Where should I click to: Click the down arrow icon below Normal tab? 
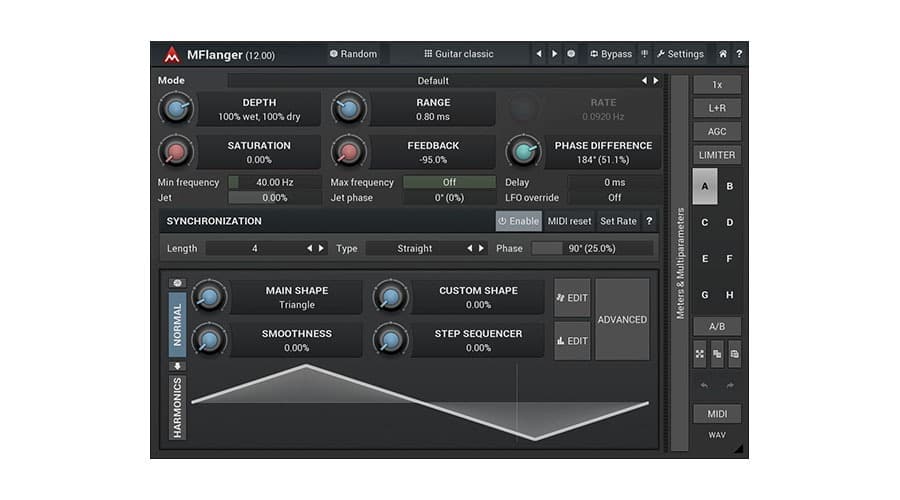[177, 366]
